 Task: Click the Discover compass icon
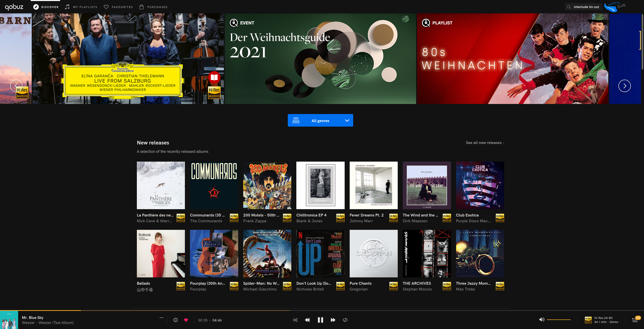tap(36, 7)
